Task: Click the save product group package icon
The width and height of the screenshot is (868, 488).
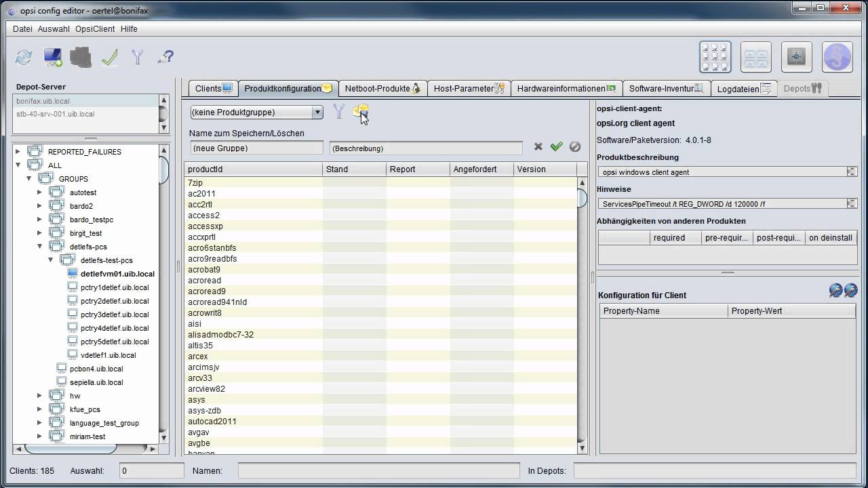Action: tap(361, 111)
